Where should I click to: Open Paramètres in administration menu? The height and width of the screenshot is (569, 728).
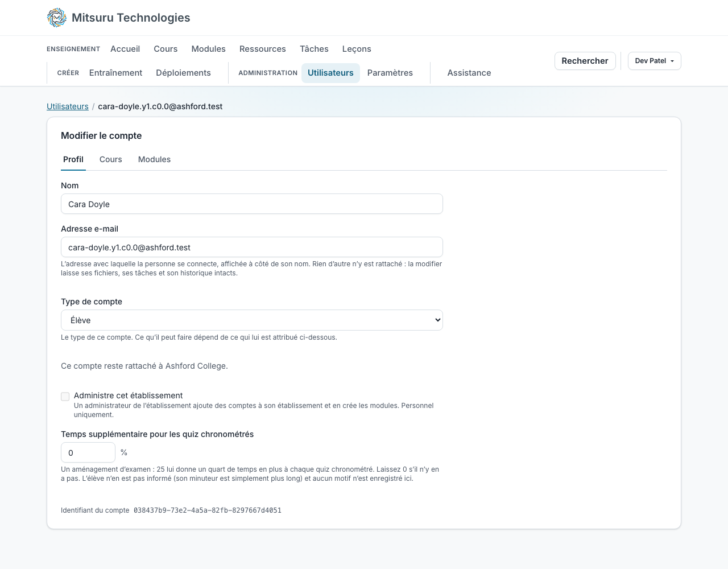click(x=390, y=73)
